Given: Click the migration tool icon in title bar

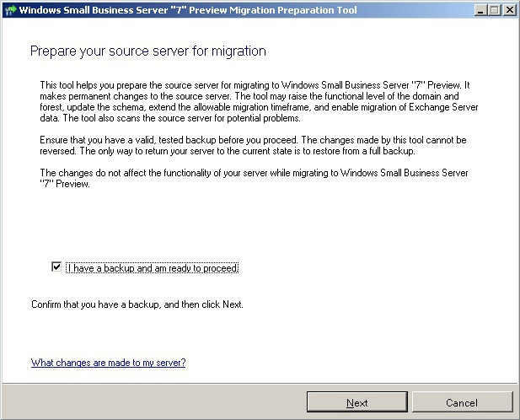Looking at the screenshot, I should [x=9, y=10].
